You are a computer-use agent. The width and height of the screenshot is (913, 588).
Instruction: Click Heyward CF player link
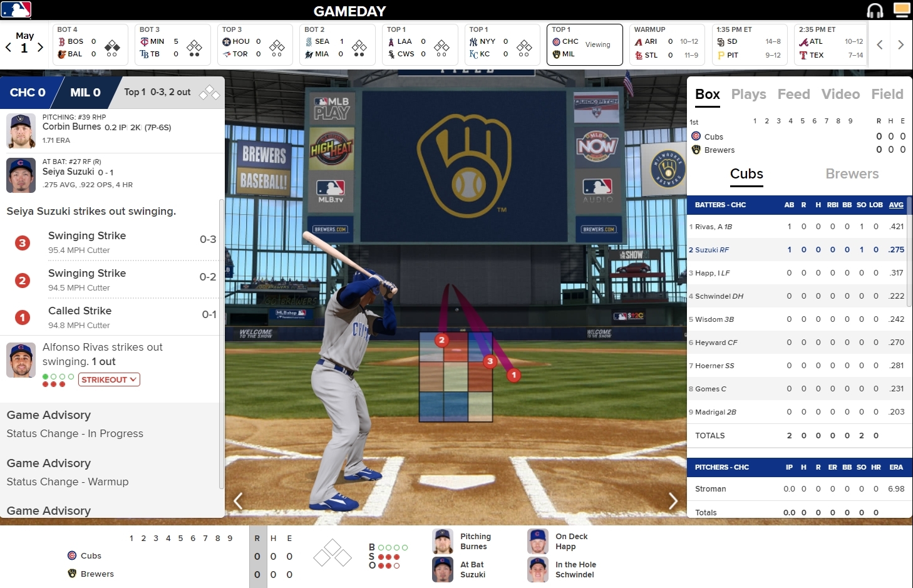pyautogui.click(x=716, y=343)
